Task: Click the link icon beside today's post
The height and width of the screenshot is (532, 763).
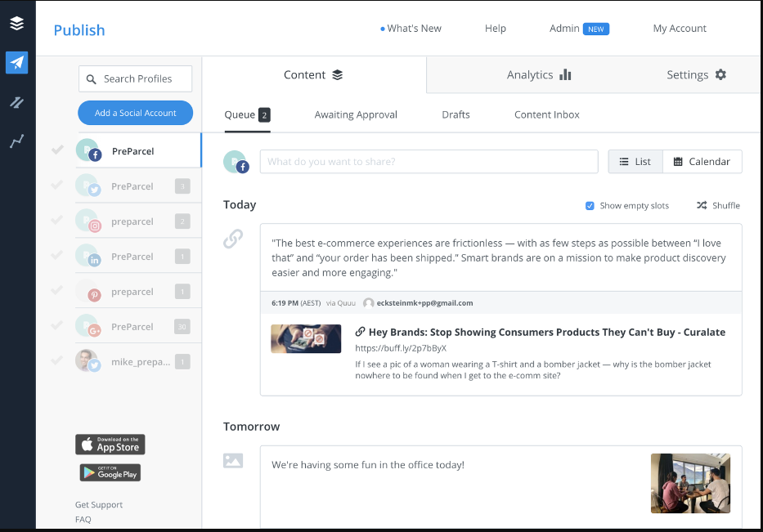Action: tap(233, 239)
